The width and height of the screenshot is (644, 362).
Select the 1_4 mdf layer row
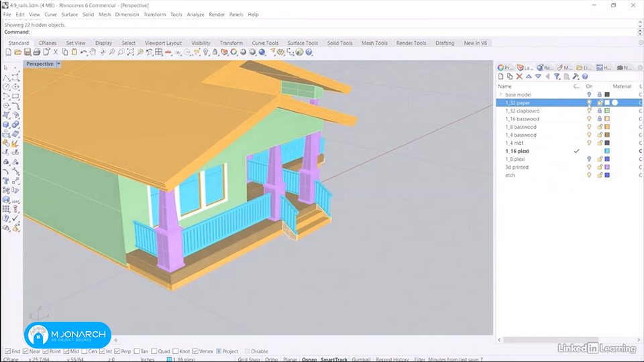tap(569, 143)
